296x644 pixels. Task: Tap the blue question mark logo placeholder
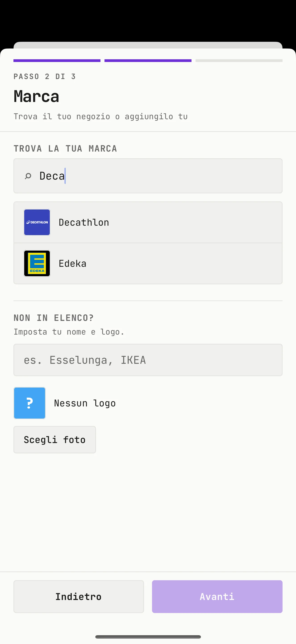pyautogui.click(x=29, y=403)
